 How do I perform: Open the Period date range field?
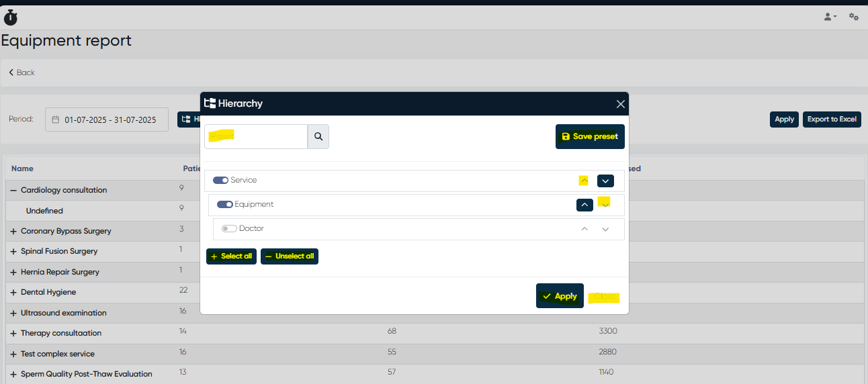point(107,119)
